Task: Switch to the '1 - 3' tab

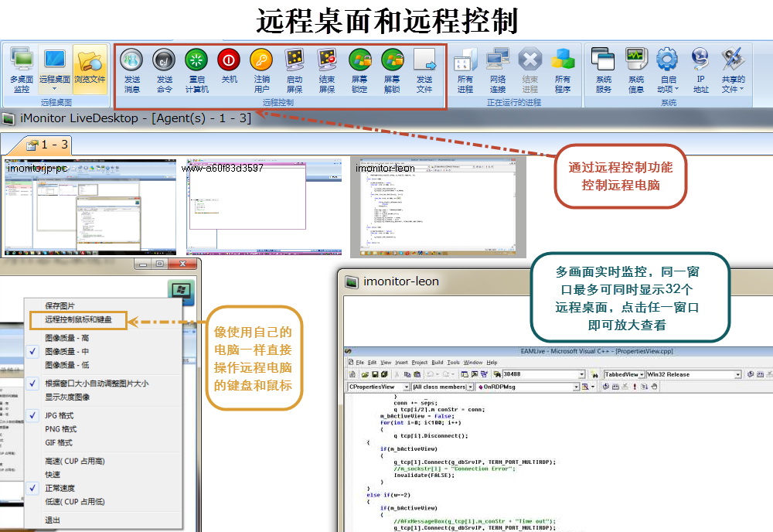Action: coord(48,145)
